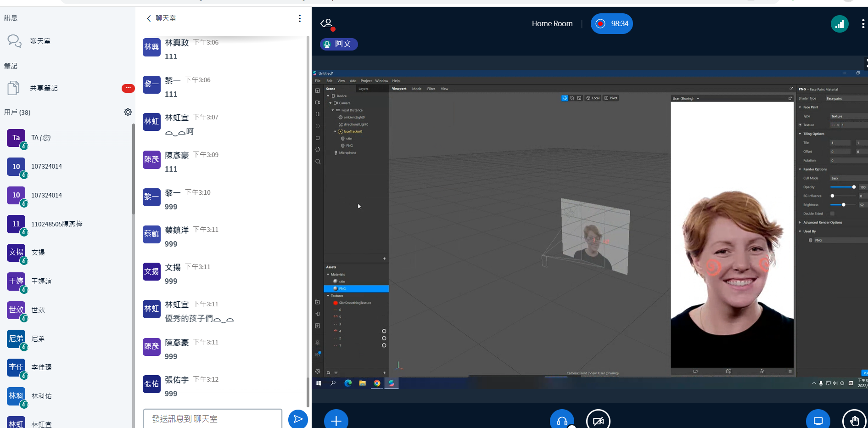Send chat message with arrow button
The image size is (868, 428).
tap(298, 419)
